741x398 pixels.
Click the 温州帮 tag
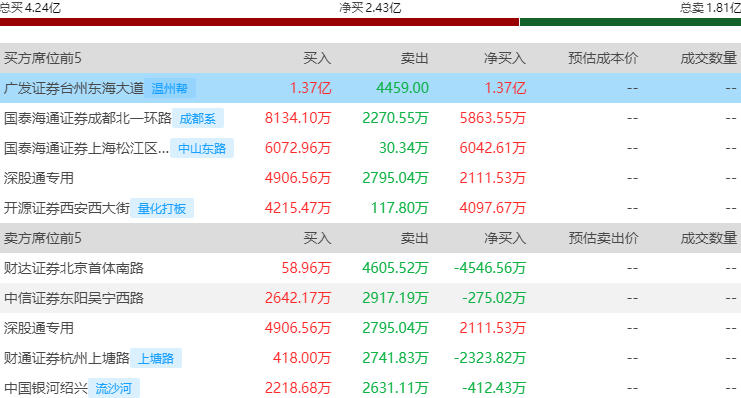coord(170,88)
